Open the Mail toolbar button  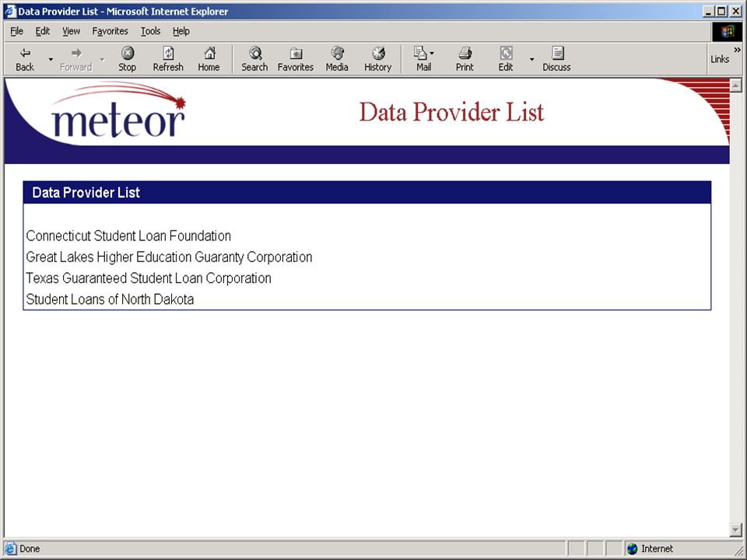click(x=423, y=59)
